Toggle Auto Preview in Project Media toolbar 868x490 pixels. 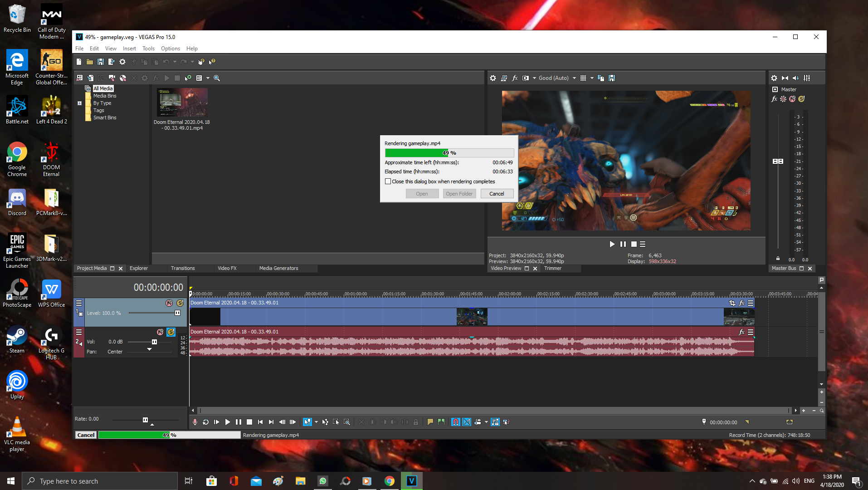point(188,78)
